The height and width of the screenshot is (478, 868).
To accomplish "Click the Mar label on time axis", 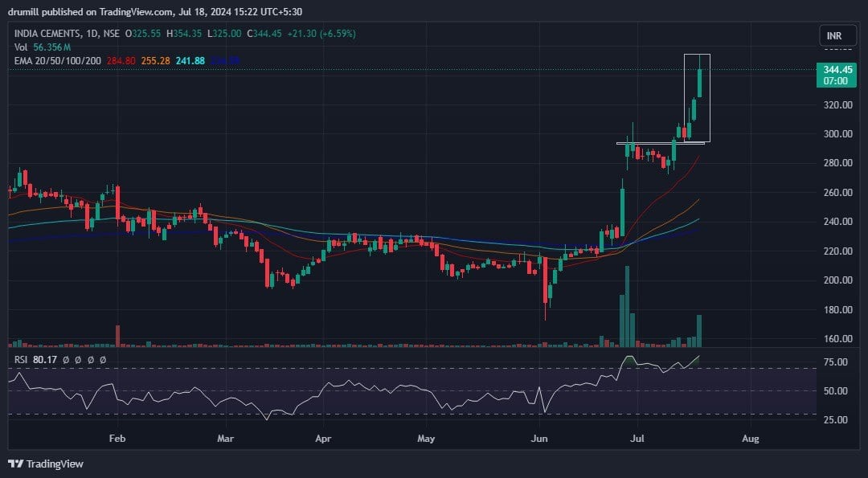I will click(225, 439).
